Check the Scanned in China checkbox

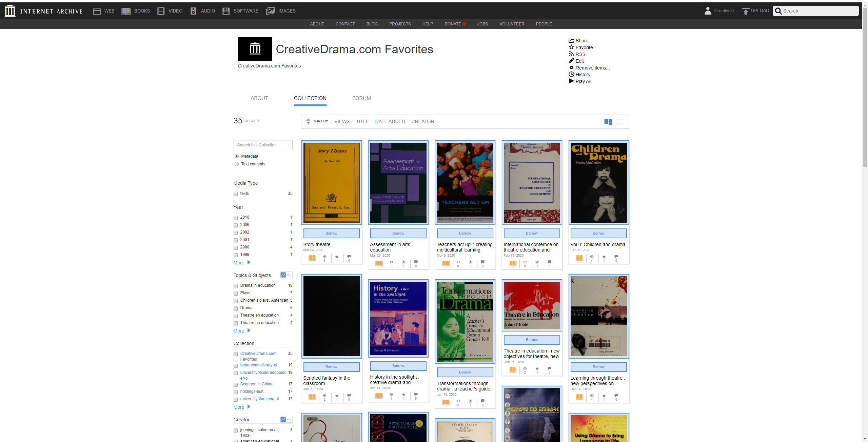(x=236, y=384)
